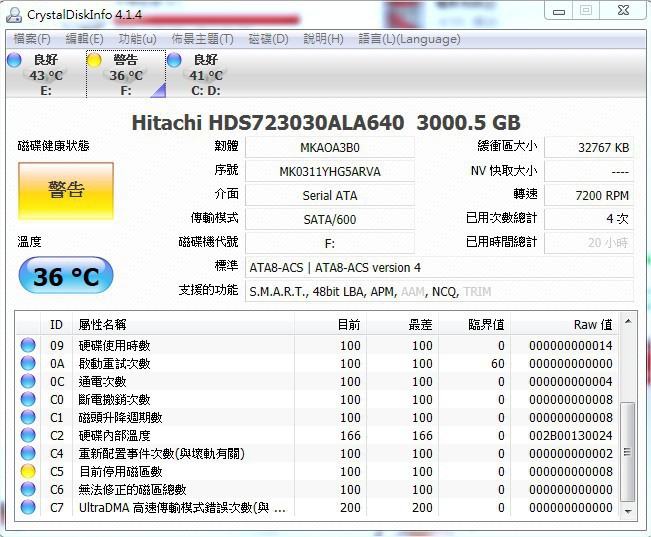Click the 36 °C temperature button

tap(66, 276)
